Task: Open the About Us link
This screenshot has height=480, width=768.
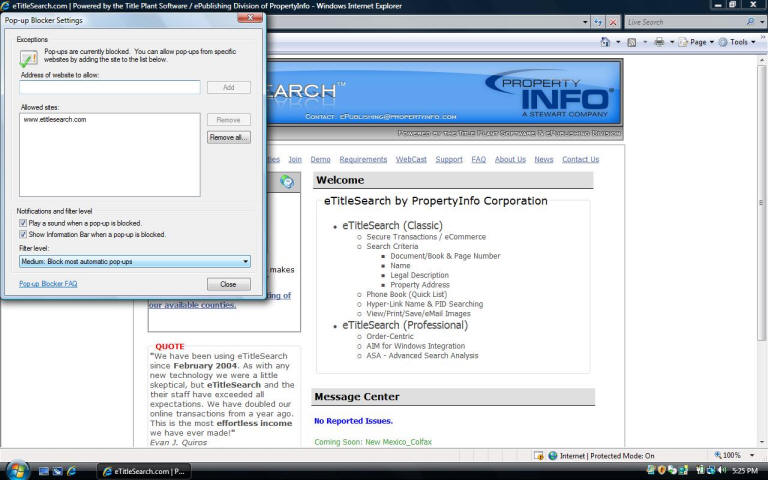Action: (x=510, y=160)
